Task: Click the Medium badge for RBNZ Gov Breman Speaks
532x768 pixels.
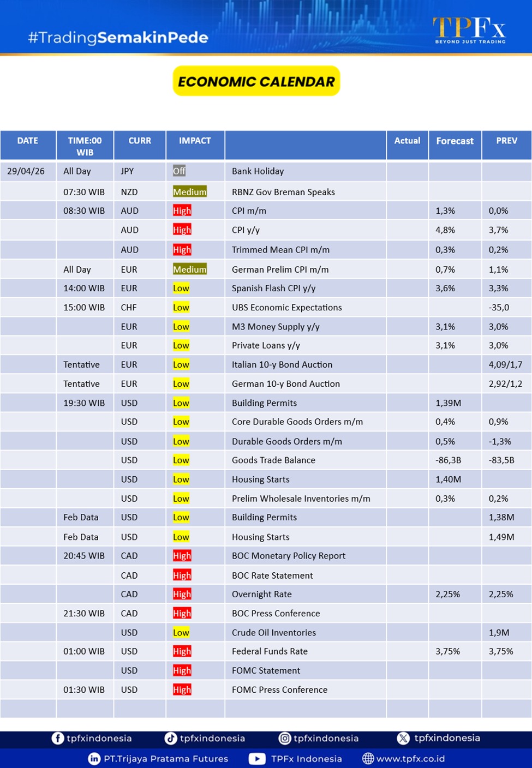Action: click(190, 192)
